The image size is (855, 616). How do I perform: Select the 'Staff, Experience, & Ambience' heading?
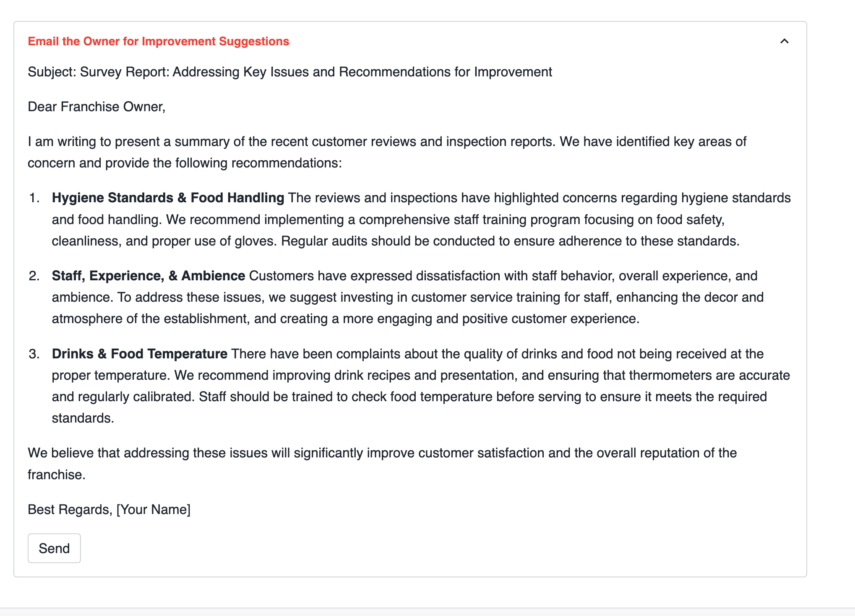coord(148,276)
